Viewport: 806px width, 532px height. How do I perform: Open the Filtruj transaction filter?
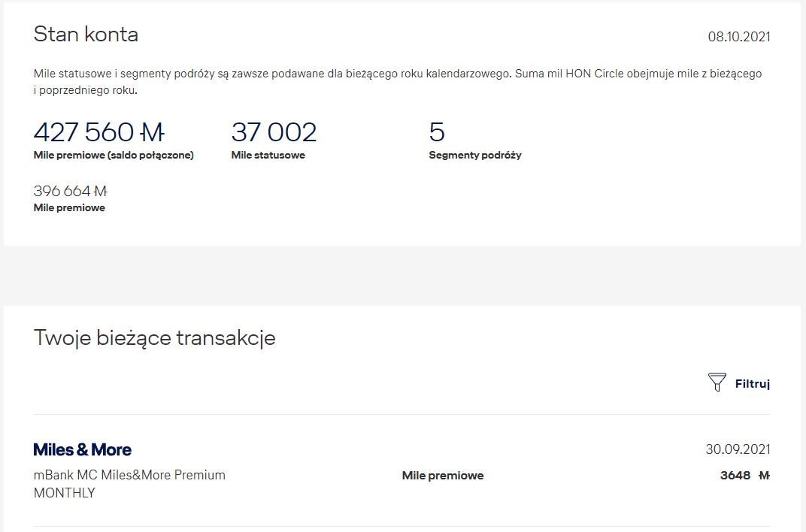point(738,383)
